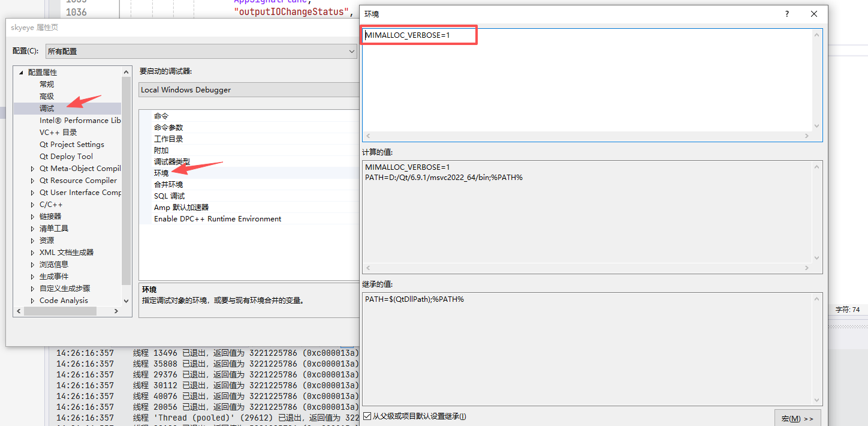The image size is (868, 426).
Task: Open the help icon in the 环境 dialog
Action: click(x=786, y=13)
